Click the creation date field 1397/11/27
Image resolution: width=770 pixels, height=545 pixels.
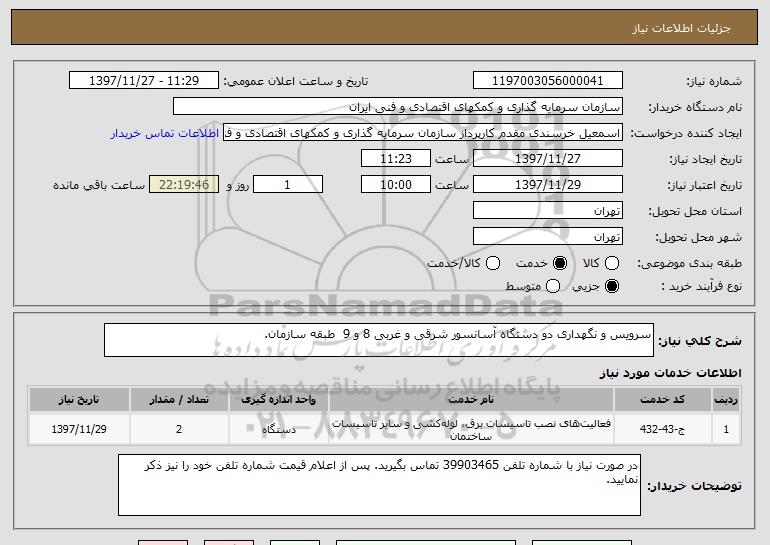click(548, 159)
